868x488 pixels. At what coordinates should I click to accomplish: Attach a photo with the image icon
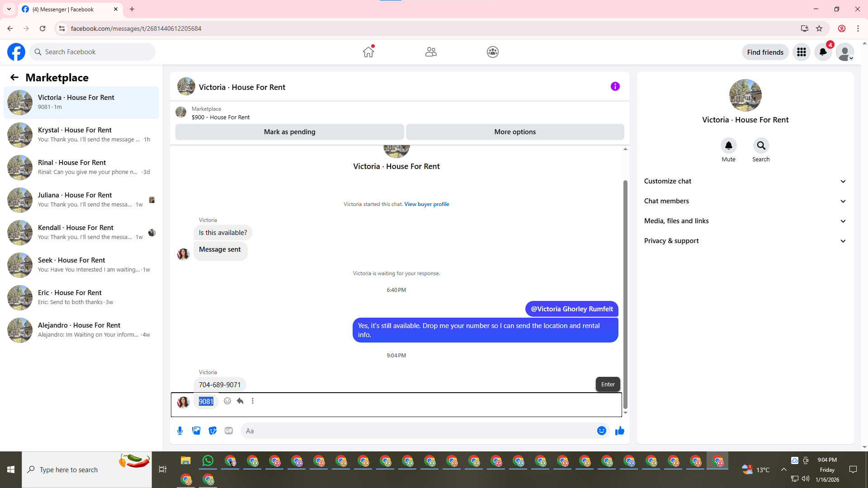196,431
